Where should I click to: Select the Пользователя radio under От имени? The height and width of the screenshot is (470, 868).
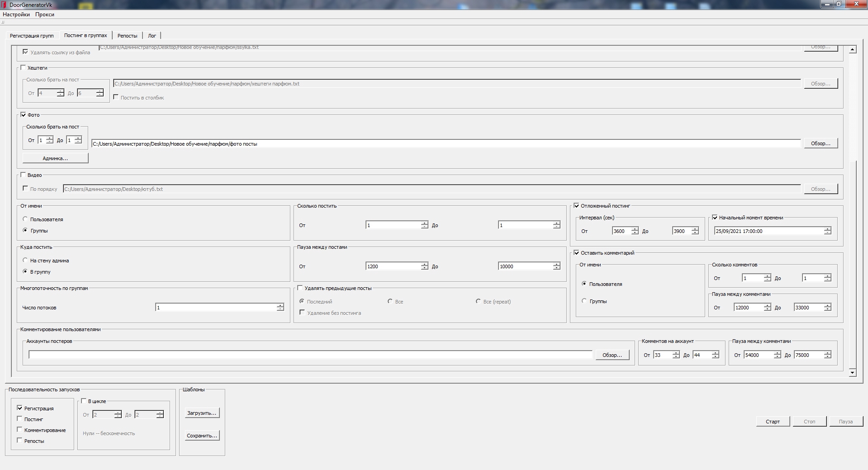25,219
